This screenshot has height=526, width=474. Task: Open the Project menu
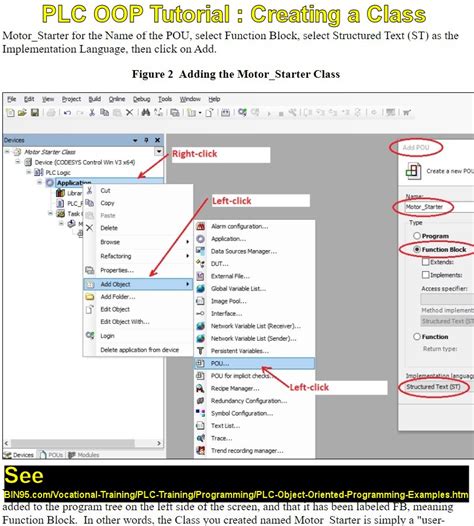click(71, 99)
